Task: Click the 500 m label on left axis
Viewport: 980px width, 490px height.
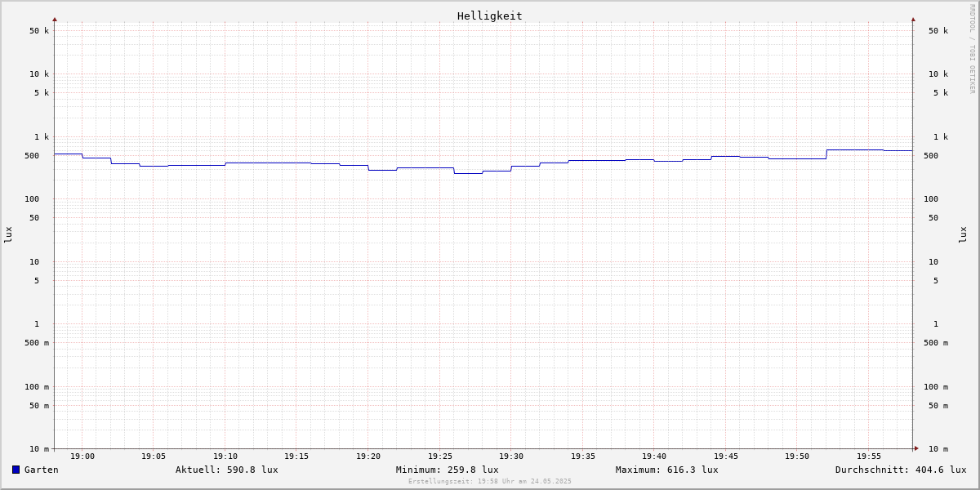Action: (37, 343)
